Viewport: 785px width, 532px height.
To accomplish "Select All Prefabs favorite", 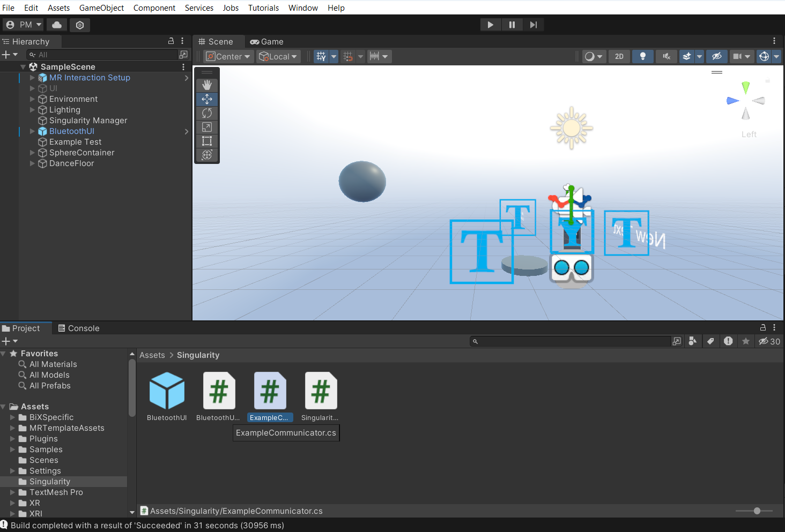I will (50, 386).
